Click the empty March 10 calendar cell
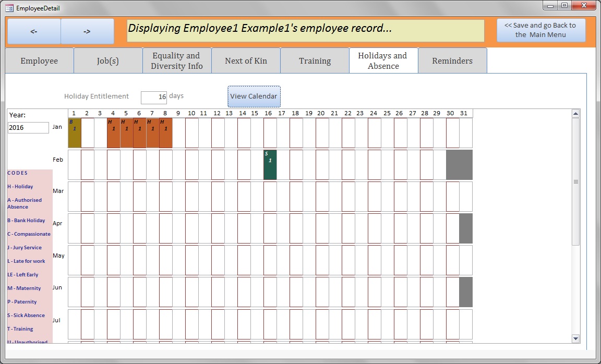 coord(191,196)
